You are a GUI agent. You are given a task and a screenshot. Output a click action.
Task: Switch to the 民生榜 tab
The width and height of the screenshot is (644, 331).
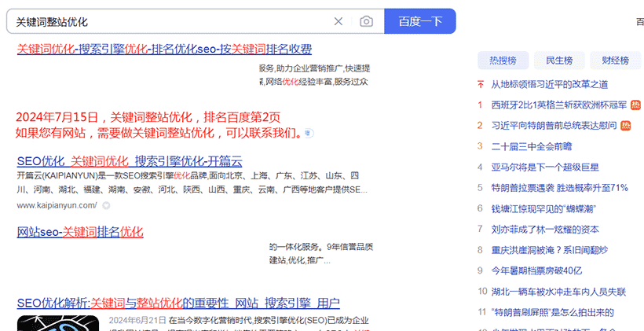(x=559, y=60)
